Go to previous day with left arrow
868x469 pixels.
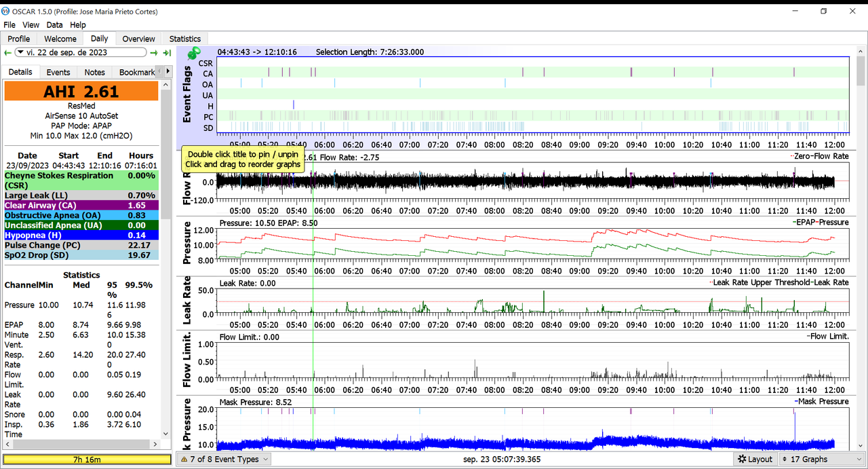(7, 52)
